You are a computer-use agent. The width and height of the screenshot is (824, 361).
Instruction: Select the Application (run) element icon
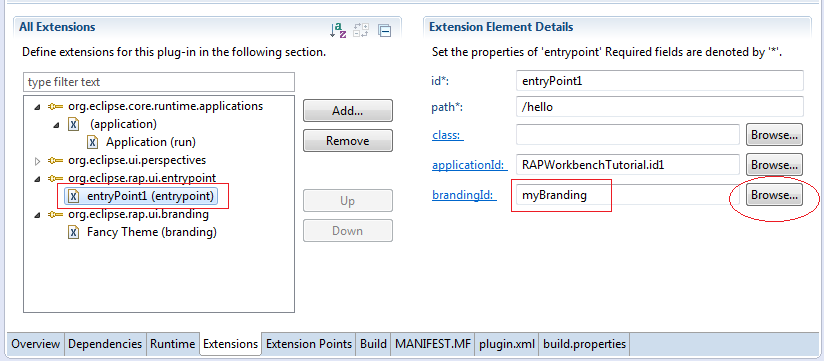(x=93, y=142)
